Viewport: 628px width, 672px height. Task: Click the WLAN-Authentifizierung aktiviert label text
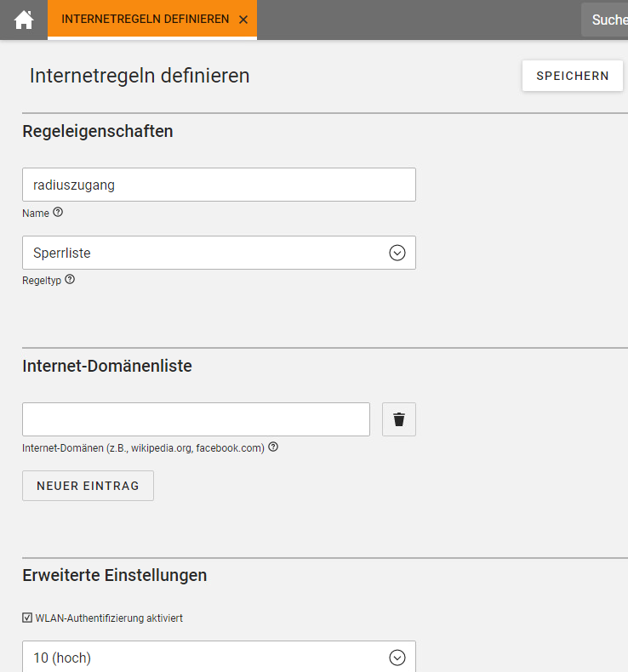click(x=109, y=618)
